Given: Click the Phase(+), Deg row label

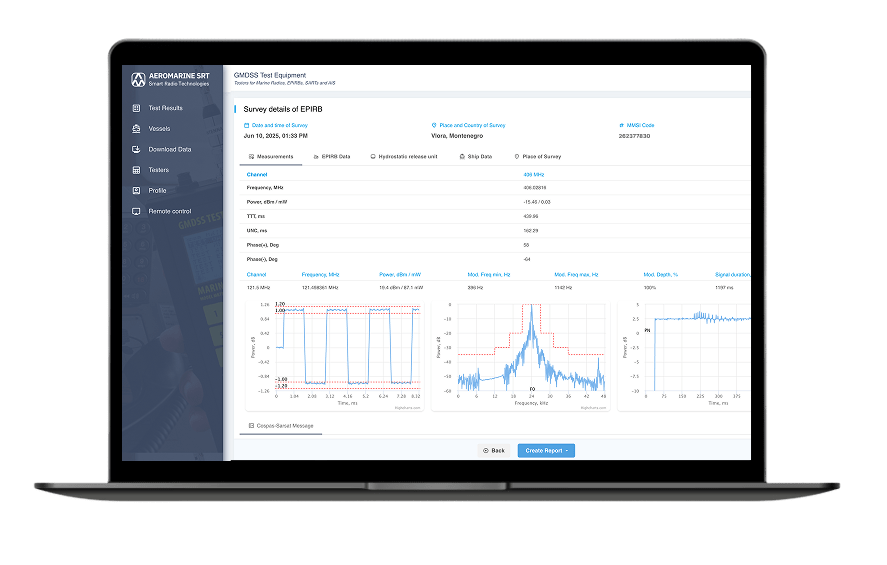Looking at the screenshot, I should click(x=262, y=245).
